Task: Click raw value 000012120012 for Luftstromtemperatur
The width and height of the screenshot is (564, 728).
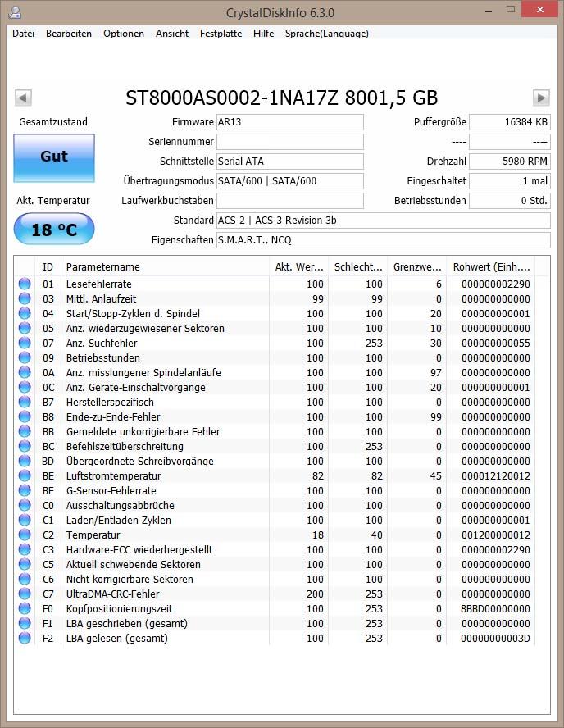Action: pos(495,475)
